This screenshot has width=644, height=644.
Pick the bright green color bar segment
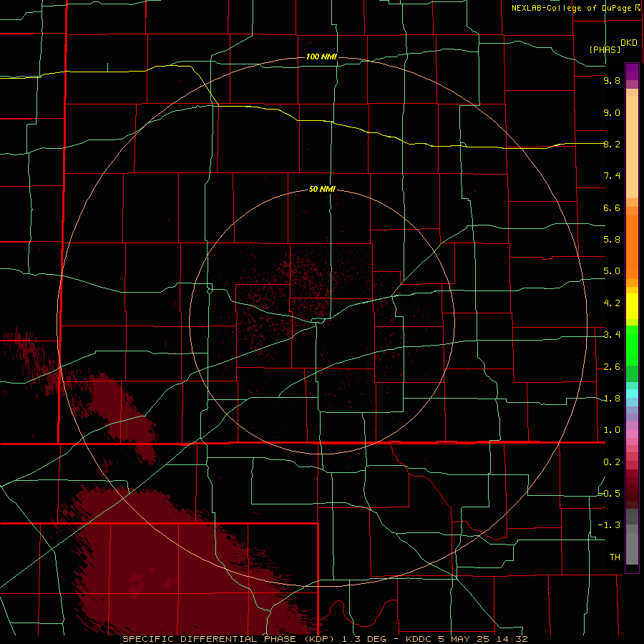point(632,345)
